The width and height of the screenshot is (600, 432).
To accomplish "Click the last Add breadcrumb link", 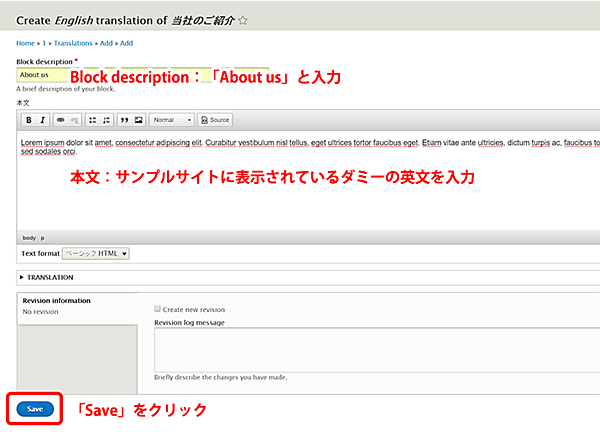I will [127, 43].
